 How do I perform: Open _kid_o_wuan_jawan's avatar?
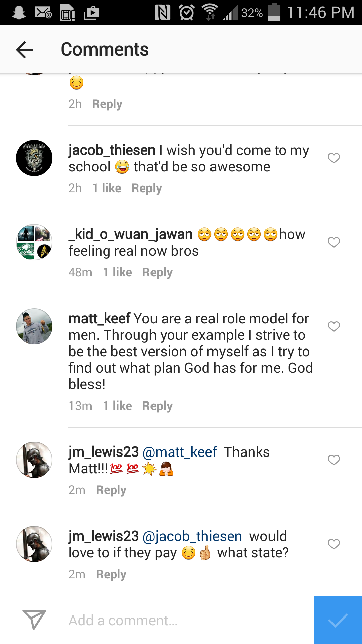(34, 242)
